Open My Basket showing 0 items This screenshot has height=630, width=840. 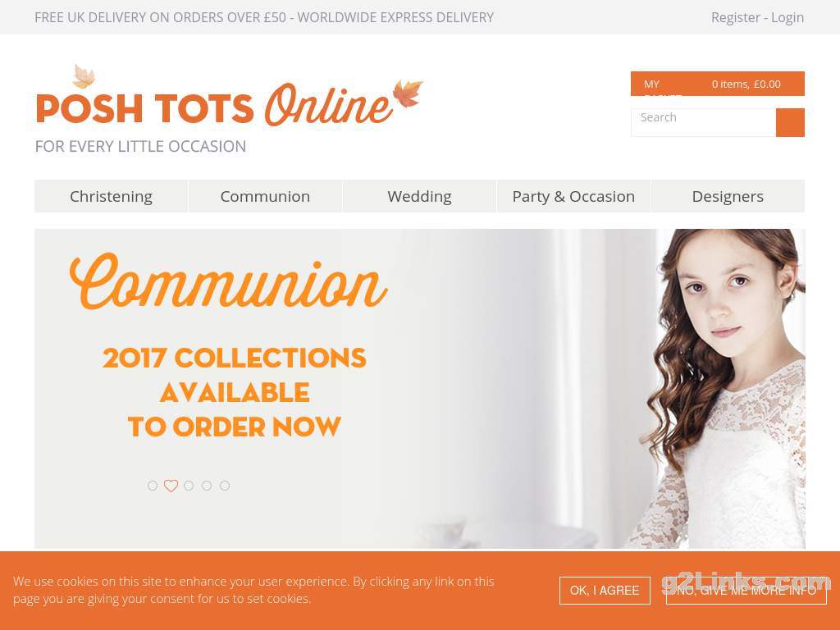point(717,84)
